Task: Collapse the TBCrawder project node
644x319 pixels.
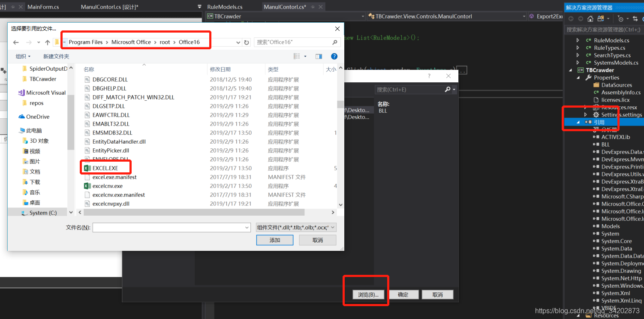Action: pos(570,70)
